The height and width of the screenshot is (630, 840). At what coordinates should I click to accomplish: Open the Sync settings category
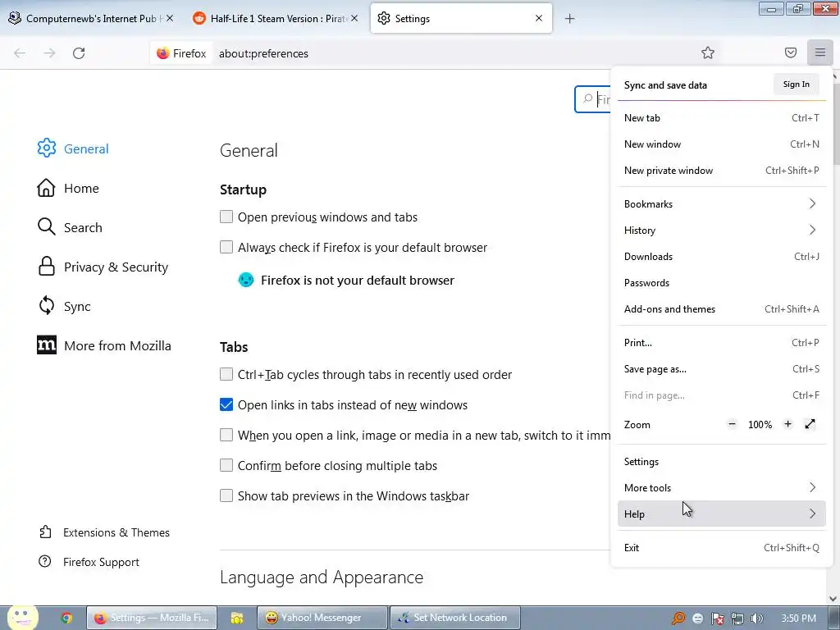[x=64, y=306]
